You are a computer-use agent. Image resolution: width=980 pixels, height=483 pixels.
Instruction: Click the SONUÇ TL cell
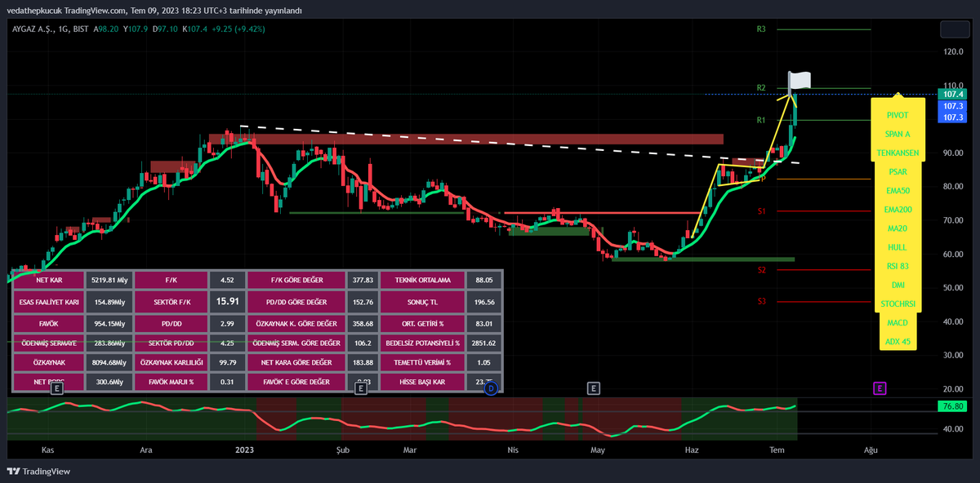tap(421, 301)
